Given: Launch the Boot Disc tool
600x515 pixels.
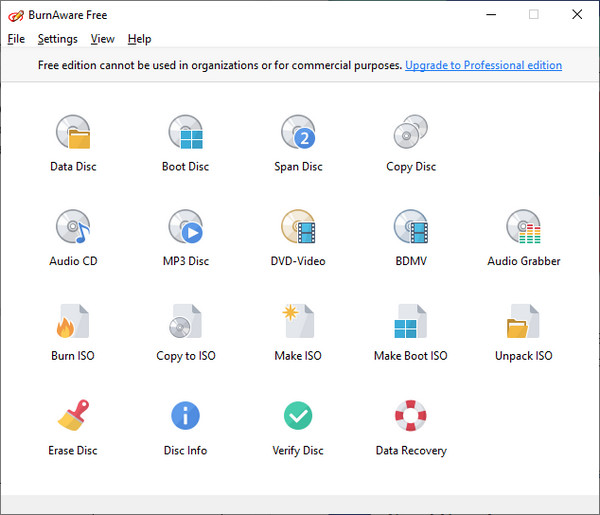Looking at the screenshot, I should 186,132.
